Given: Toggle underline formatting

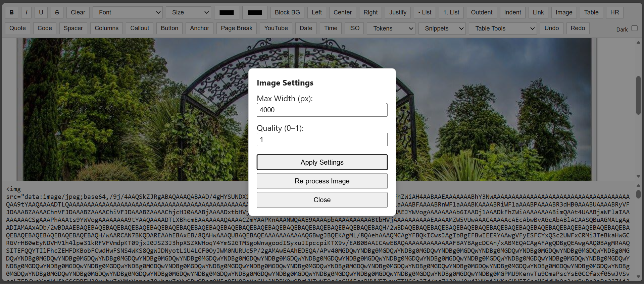Looking at the screenshot, I should coord(41,12).
